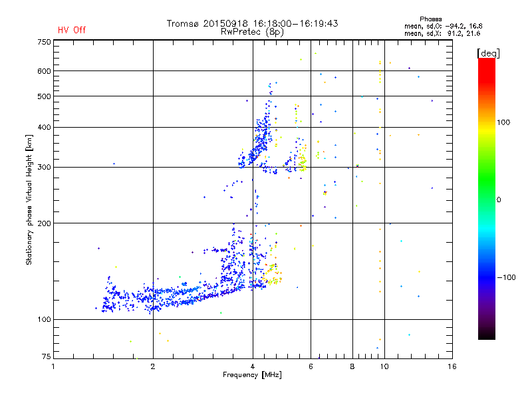The image size is (532, 399).
Task: Select the plot title 'Tromsø 20150918 16:18:00-16:19:43'
Action: pyautogui.click(x=252, y=23)
